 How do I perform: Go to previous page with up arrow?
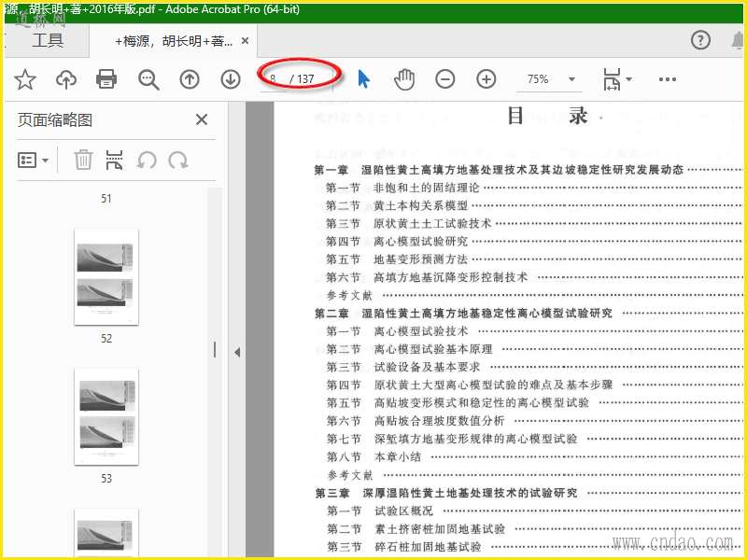[x=190, y=79]
